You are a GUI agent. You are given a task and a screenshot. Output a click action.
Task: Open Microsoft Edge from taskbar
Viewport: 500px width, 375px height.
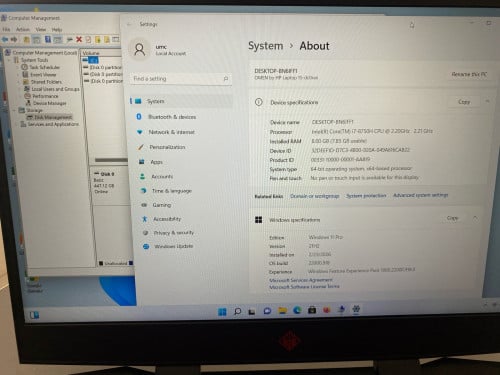(x=297, y=310)
